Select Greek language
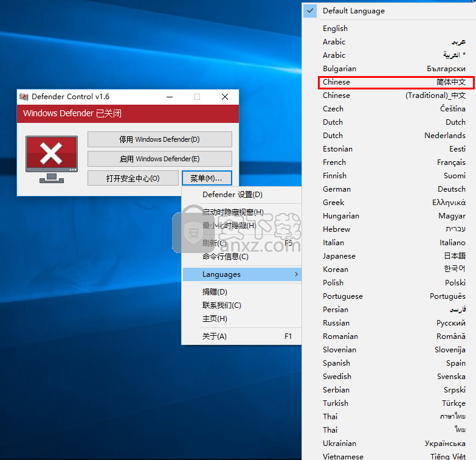 coord(390,203)
